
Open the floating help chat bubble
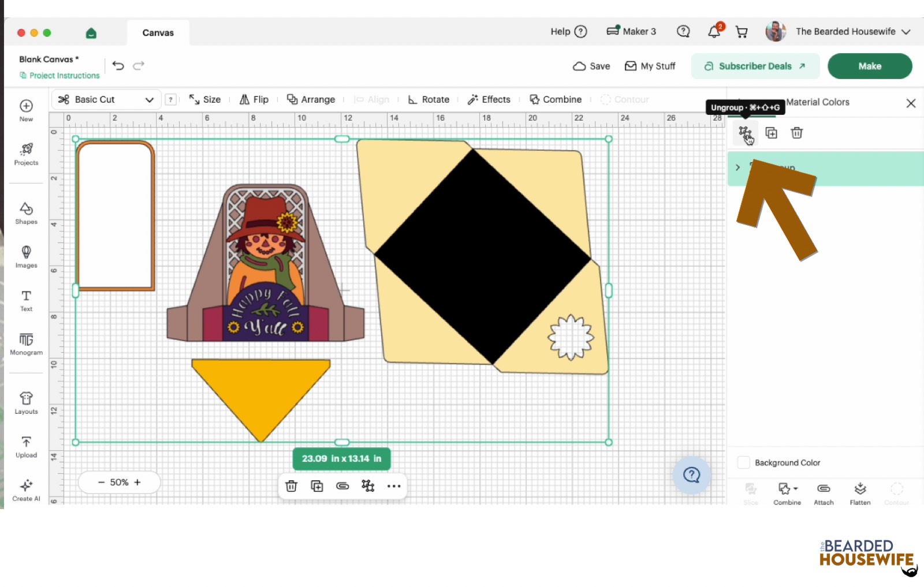coord(691,475)
